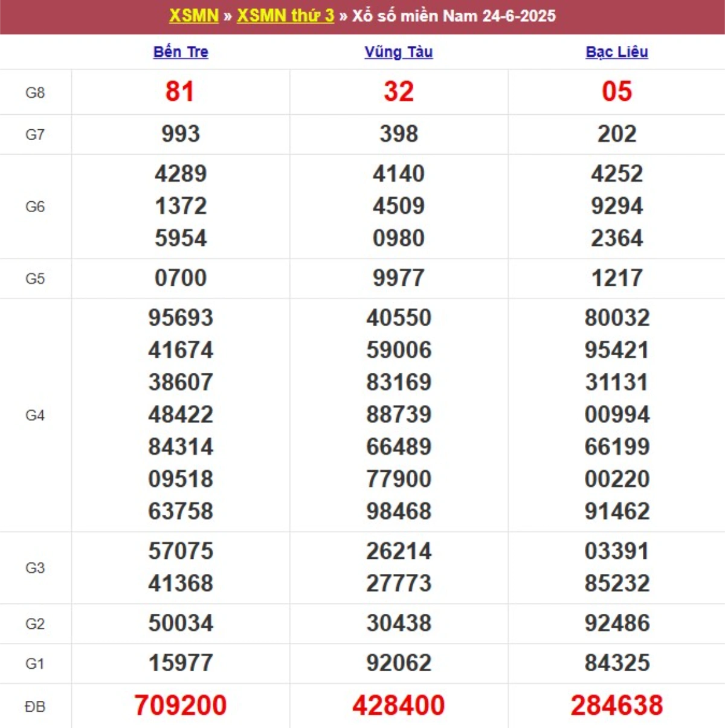
Task: Click G4 number 63758
Action: click(x=181, y=511)
